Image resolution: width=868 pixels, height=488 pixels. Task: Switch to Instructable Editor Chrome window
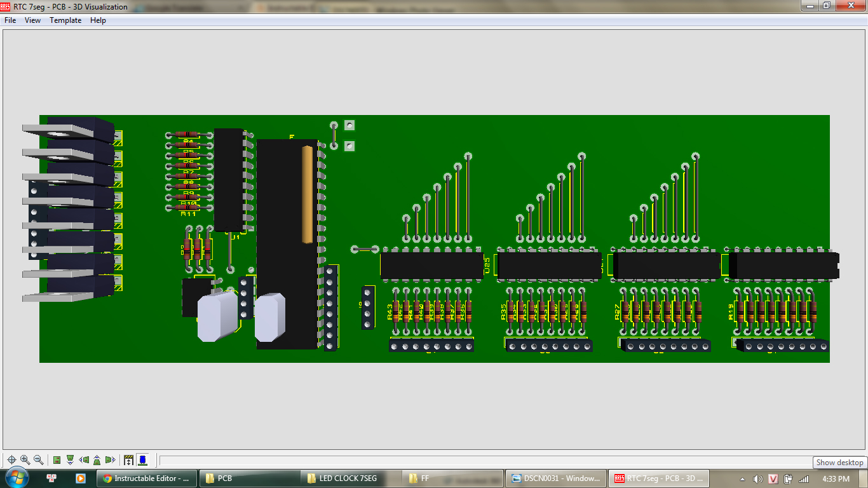147,478
